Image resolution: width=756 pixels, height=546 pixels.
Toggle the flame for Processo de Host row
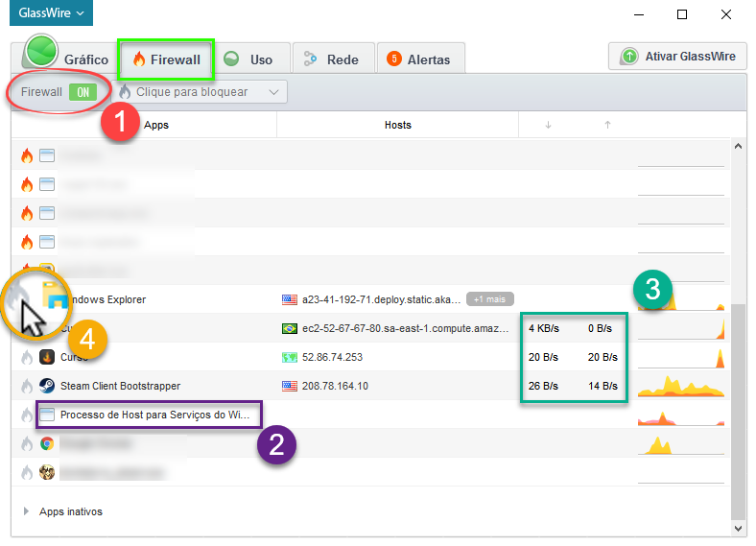click(27, 415)
